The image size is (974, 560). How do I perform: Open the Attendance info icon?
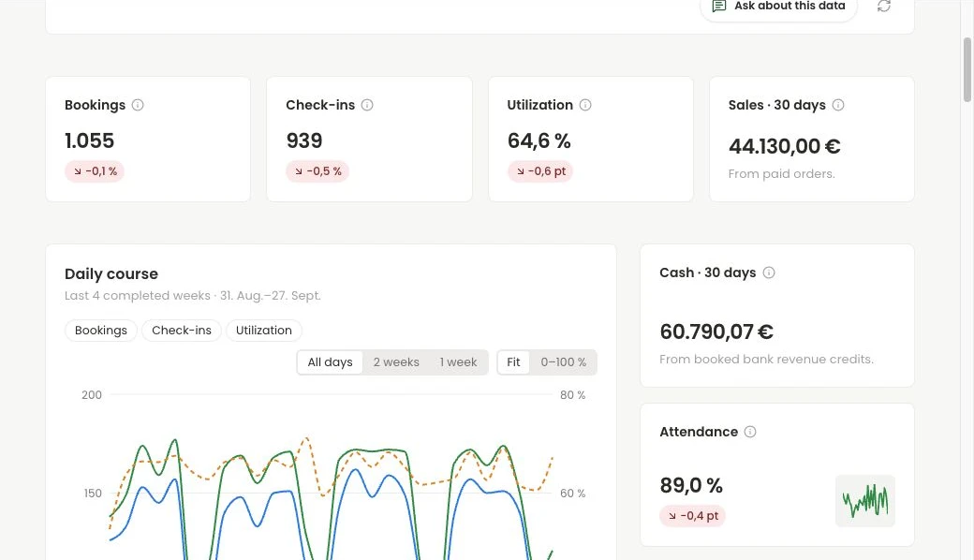[x=750, y=432]
